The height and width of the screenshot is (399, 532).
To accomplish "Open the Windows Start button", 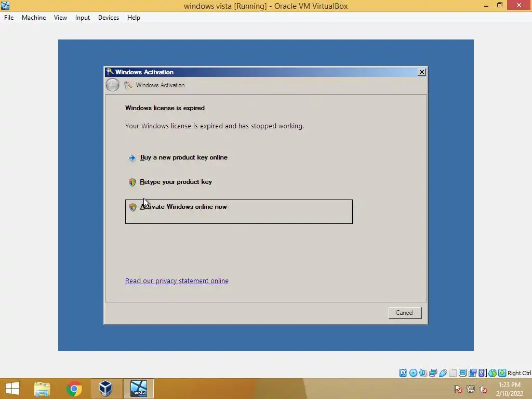I will pos(12,389).
